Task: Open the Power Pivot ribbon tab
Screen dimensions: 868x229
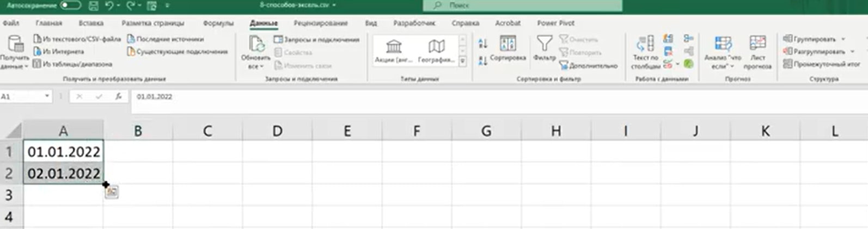Action: (x=555, y=23)
